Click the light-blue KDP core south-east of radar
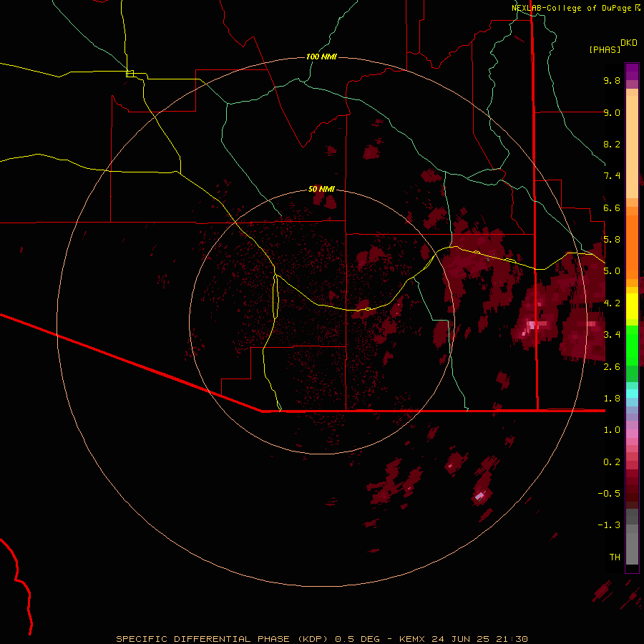The height and width of the screenshot is (644, 644). 479,497
